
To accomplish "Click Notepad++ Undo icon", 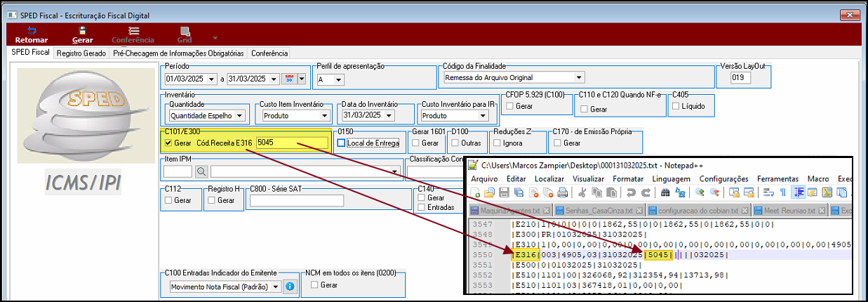I will coord(631,192).
